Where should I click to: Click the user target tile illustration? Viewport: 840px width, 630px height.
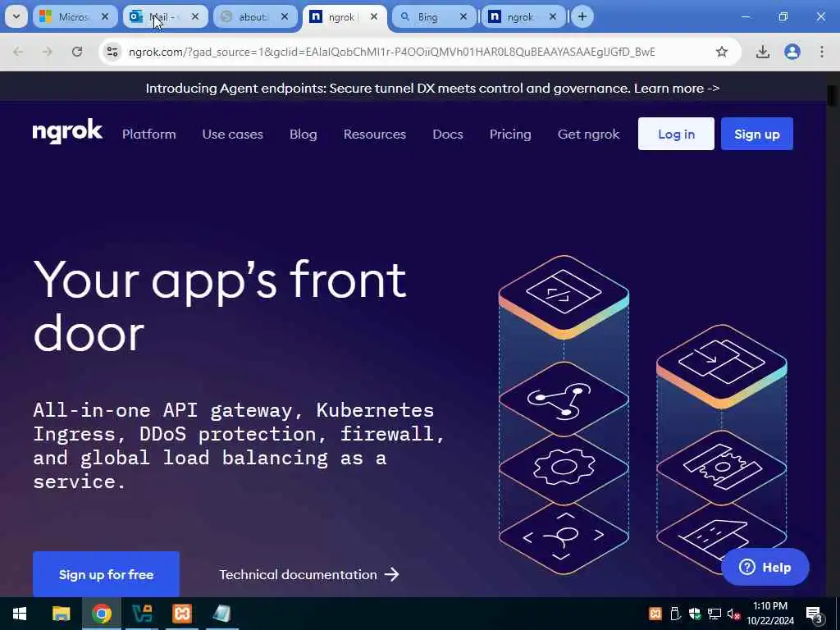tap(564, 536)
